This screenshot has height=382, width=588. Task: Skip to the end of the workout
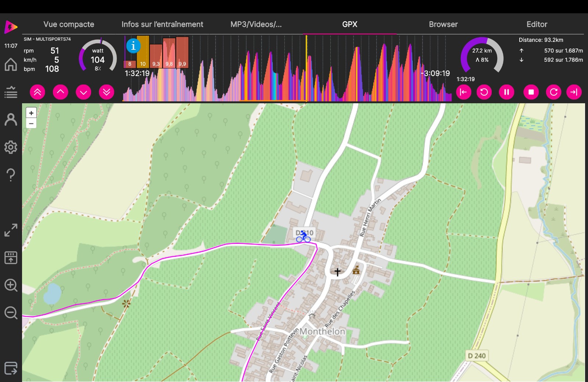coord(574,92)
